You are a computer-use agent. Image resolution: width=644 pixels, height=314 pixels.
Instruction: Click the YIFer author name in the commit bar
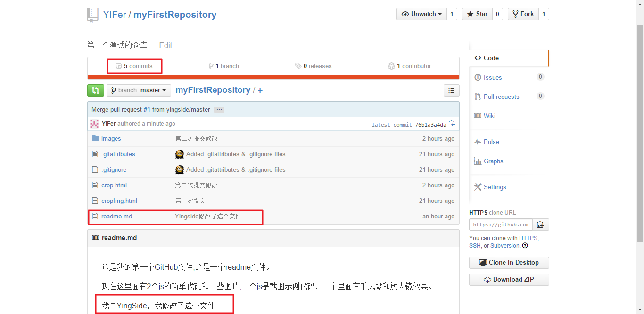109,124
